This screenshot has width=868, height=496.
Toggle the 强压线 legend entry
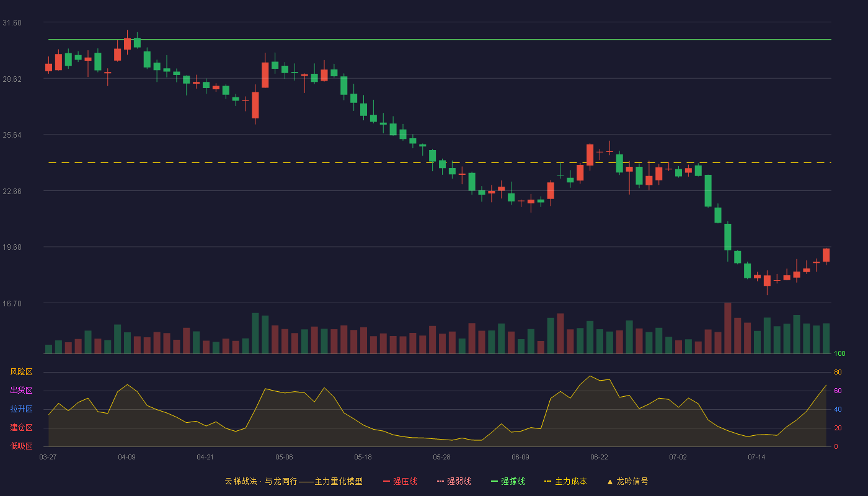pyautogui.click(x=400, y=481)
